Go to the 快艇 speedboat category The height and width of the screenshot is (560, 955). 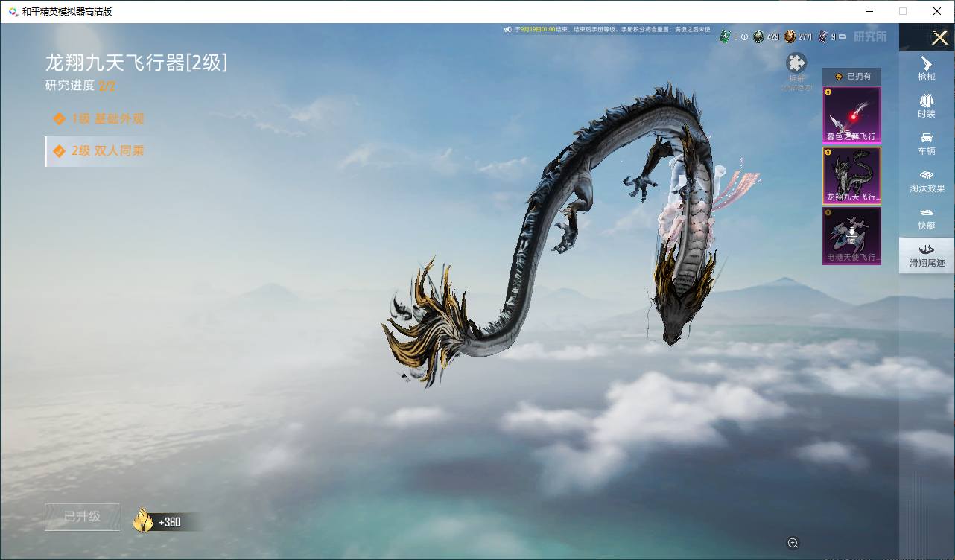[927, 217]
